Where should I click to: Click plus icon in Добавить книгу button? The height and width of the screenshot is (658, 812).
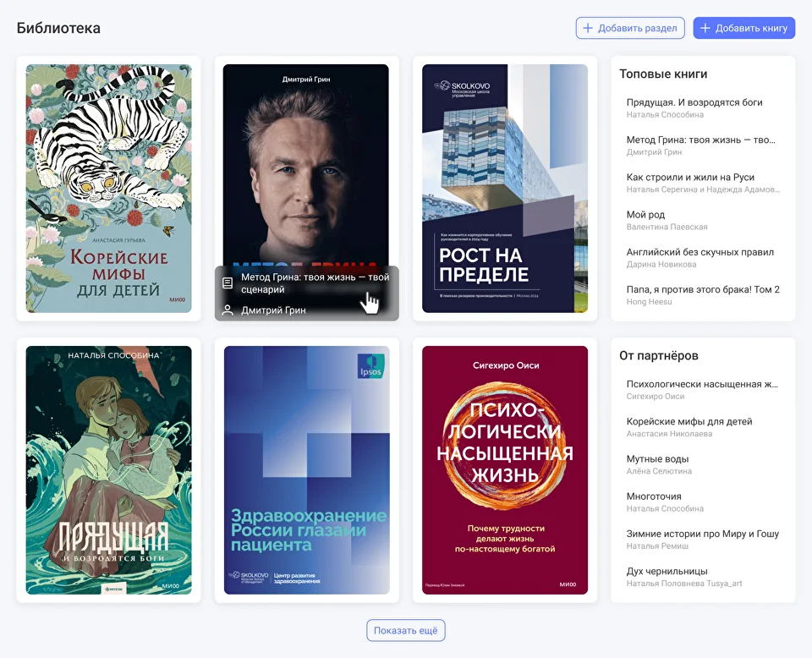[705, 28]
